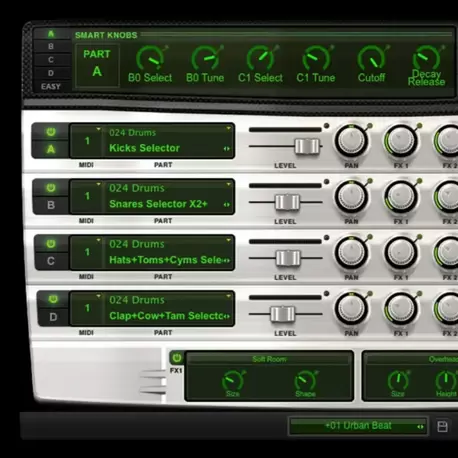Step +01 Urban Beat preset arrows
This screenshot has height=458, width=458.
pyautogui.click(x=420, y=427)
